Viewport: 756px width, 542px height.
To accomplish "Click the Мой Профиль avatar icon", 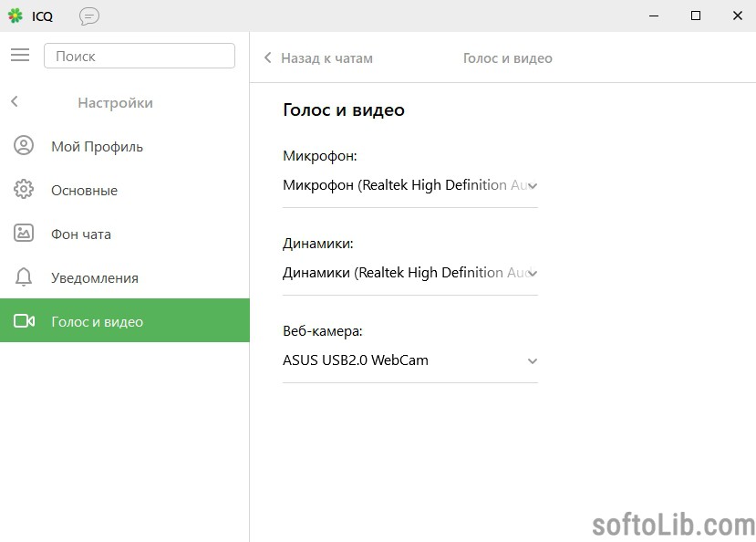I will point(24,146).
